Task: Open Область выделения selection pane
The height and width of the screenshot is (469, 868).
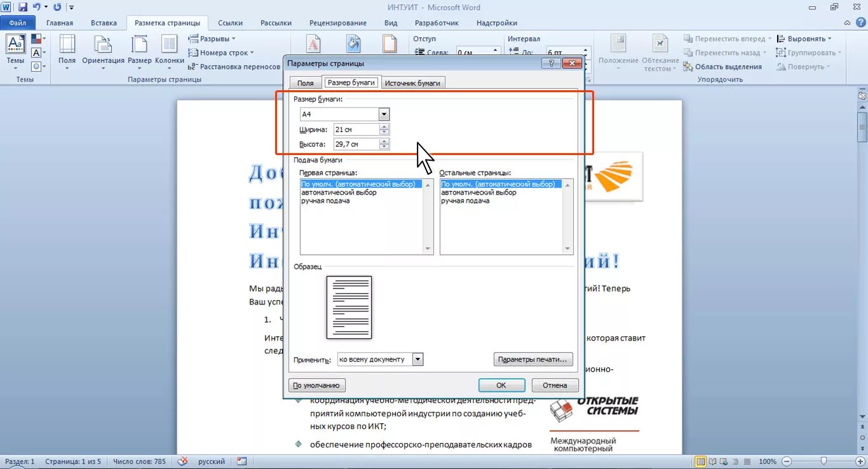Action: click(722, 67)
